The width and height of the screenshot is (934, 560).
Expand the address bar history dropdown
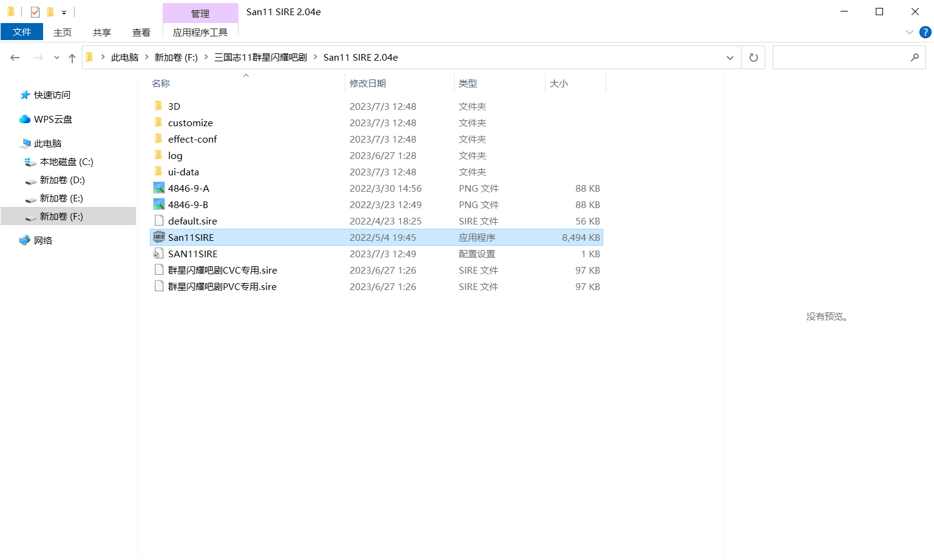pyautogui.click(x=730, y=58)
